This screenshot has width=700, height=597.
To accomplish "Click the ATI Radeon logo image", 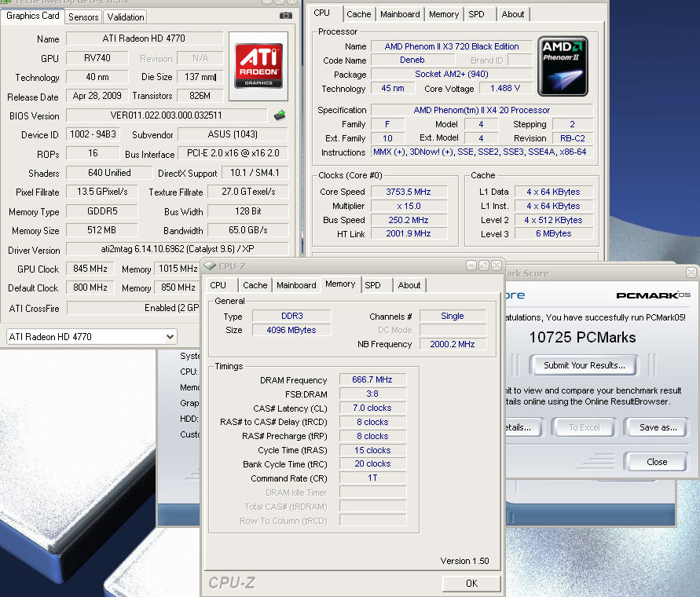I will pos(258,66).
